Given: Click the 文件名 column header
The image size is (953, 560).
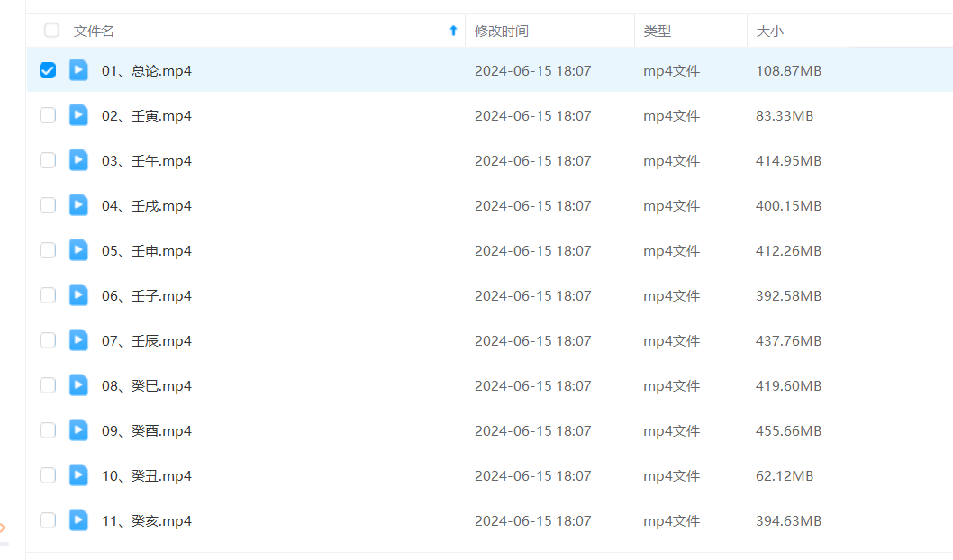Looking at the screenshot, I should 94,31.
